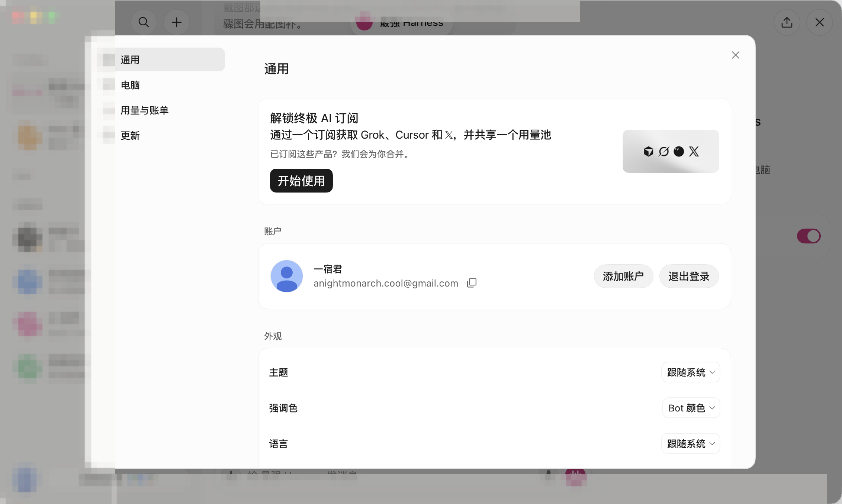The height and width of the screenshot is (504, 842).
Task: Open the 语言 dropdown
Action: point(691,443)
